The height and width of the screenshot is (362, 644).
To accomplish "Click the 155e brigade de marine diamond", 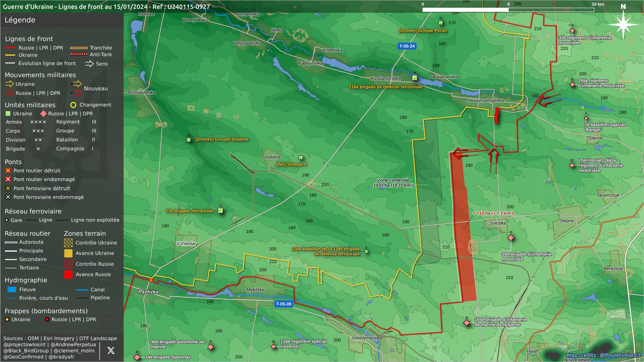I will [x=467, y=323].
